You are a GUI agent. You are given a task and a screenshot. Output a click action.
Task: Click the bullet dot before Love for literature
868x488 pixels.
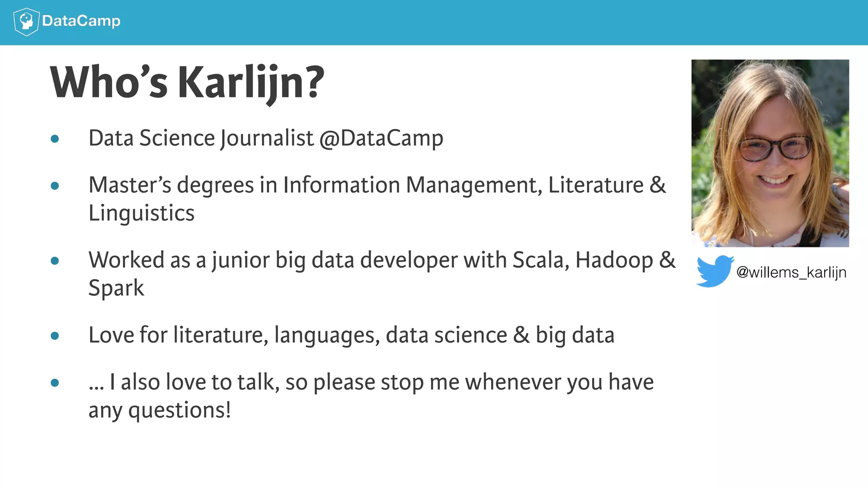pos(55,336)
